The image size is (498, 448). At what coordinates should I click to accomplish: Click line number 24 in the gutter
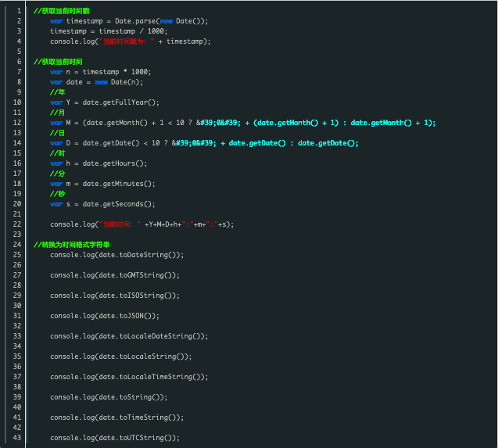[17, 245]
